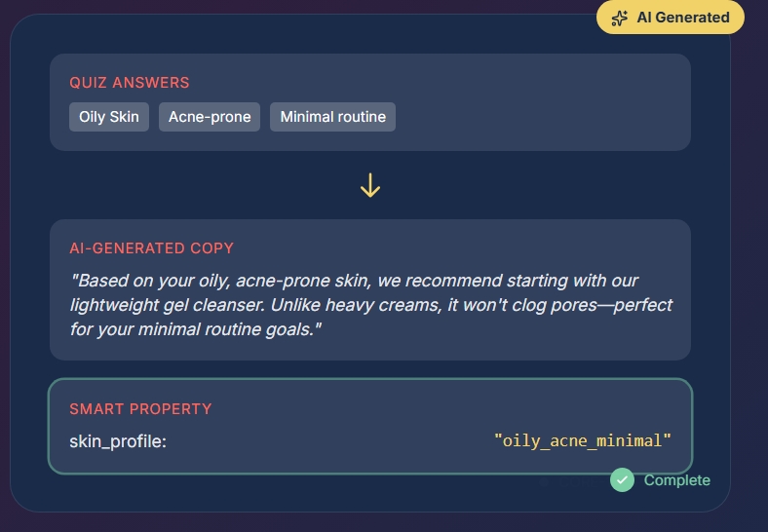Viewport: 768px width, 532px height.
Task: Select the Oily Skin answer chip
Action: point(109,117)
